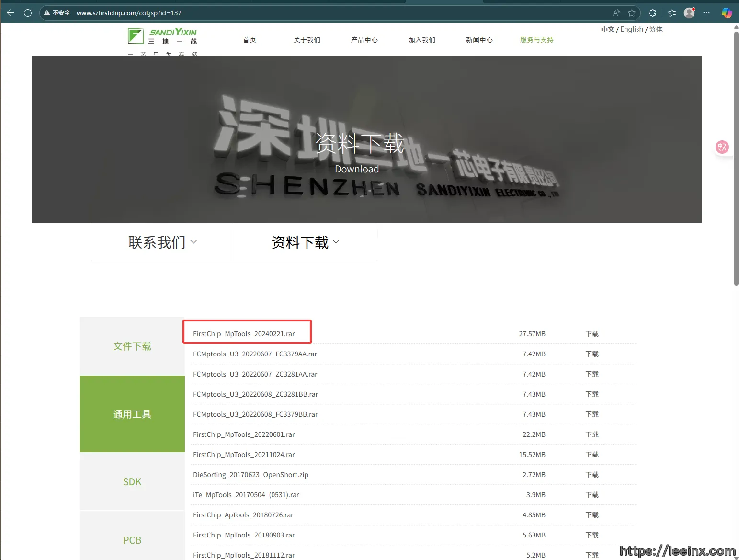The height and width of the screenshot is (560, 739).
Task: Switch to 通用工具 category tab
Action: [x=132, y=414]
